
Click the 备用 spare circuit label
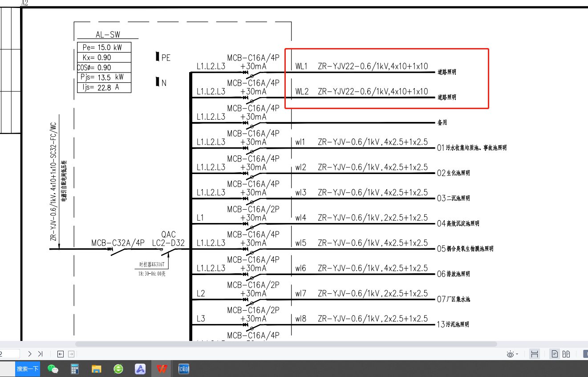tap(442, 122)
